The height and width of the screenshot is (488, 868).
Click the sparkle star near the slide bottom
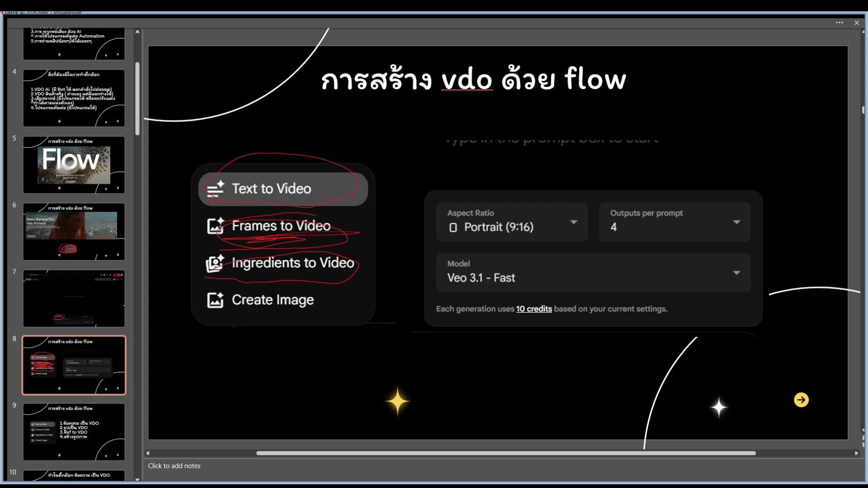click(398, 401)
